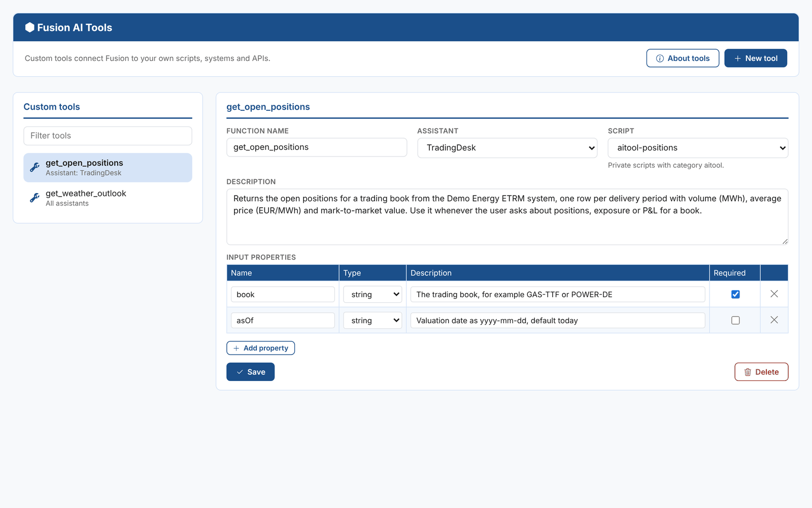Image resolution: width=812 pixels, height=508 pixels.
Task: Click inside the Description text area
Action: tap(507, 217)
